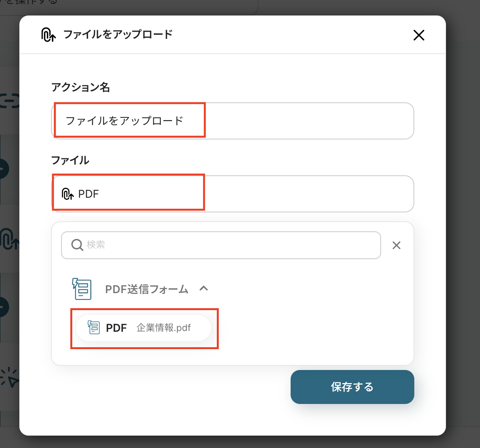
Task: Click the lower minus circle in background
Action: tap(4, 307)
